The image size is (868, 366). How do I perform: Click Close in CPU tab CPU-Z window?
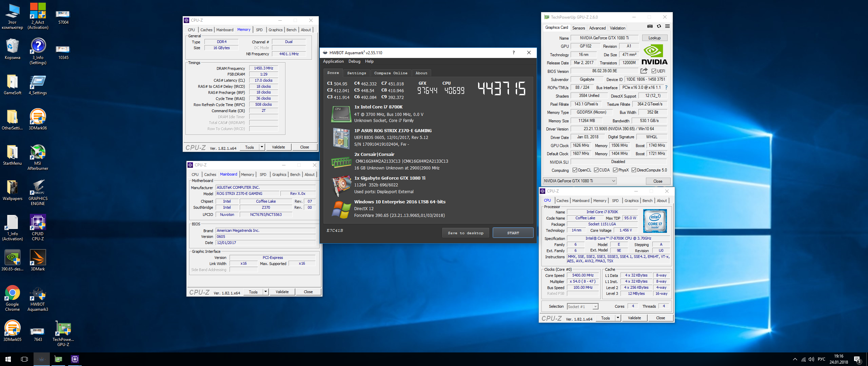660,318
